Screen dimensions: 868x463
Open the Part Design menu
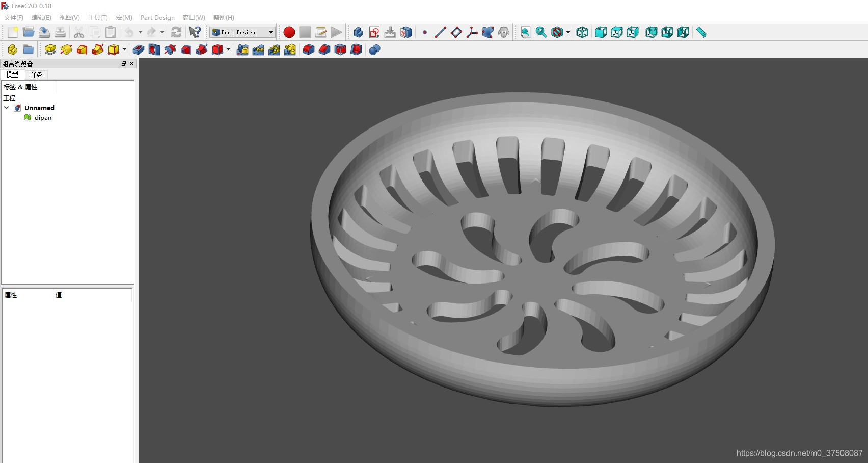157,17
